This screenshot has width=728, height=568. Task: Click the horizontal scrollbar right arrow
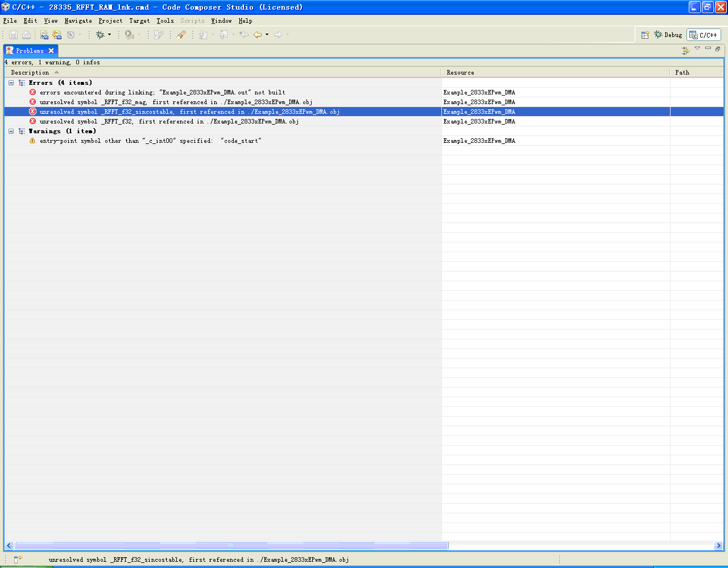(718, 545)
